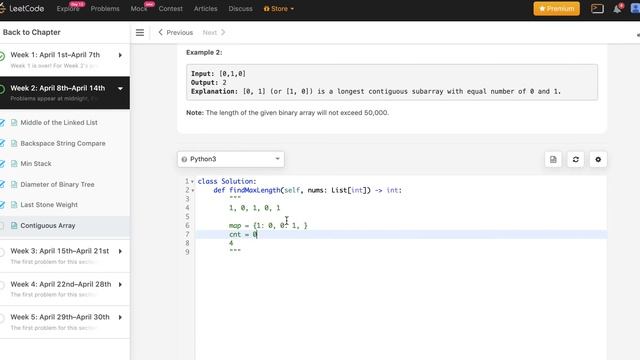Go to the Previous problem
Viewport: 640px width, 360px height.
tap(176, 33)
